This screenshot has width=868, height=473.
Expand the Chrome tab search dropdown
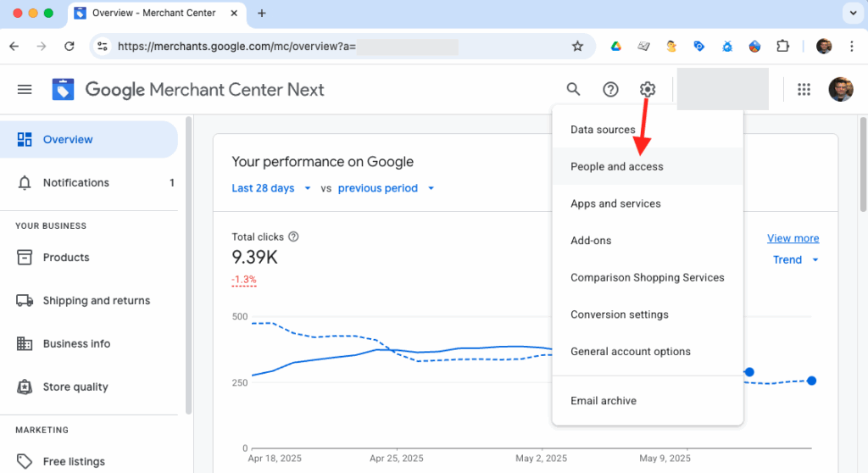tap(853, 14)
